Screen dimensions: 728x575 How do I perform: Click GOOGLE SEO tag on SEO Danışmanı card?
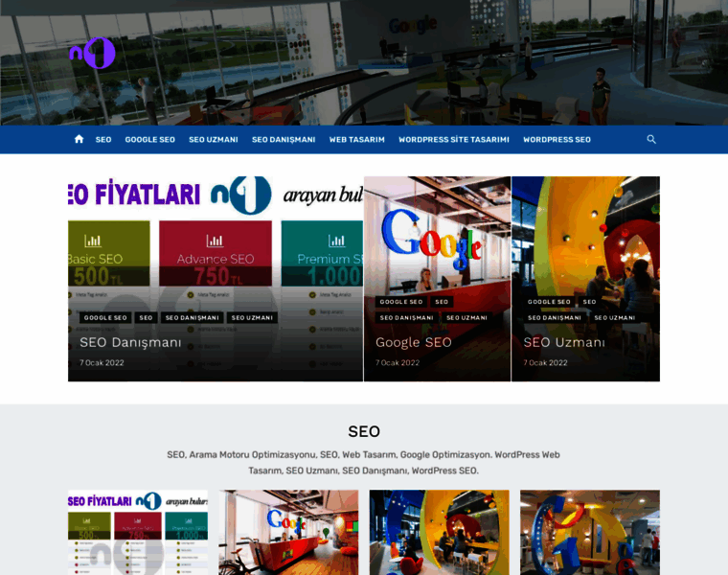coord(105,318)
